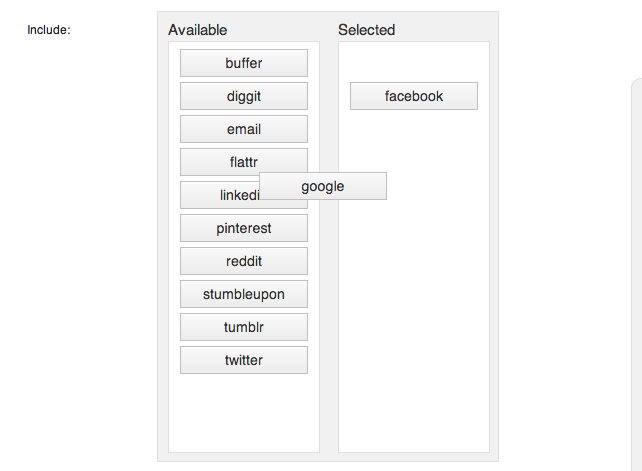Screen dimensions: 642x471
Task: Choose the tumblr item
Action: pos(243,327)
